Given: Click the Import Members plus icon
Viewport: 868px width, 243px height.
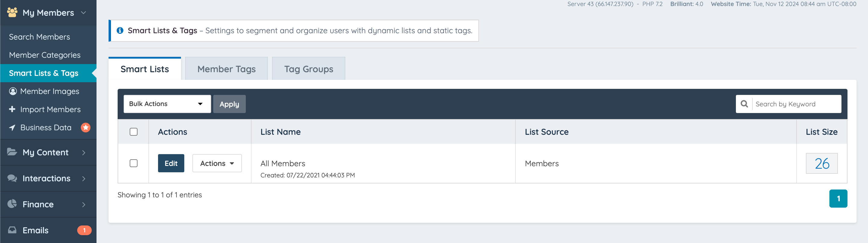Looking at the screenshot, I should tap(12, 109).
